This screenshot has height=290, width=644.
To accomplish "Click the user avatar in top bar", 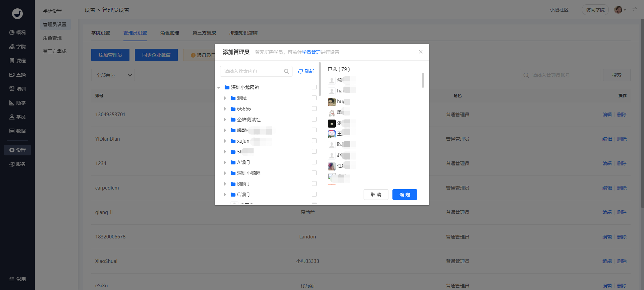I will tap(618, 10).
